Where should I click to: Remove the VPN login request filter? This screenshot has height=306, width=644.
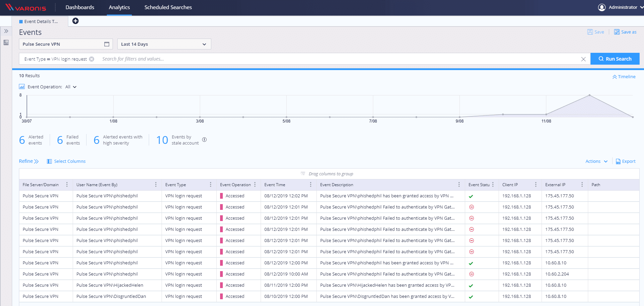92,59
